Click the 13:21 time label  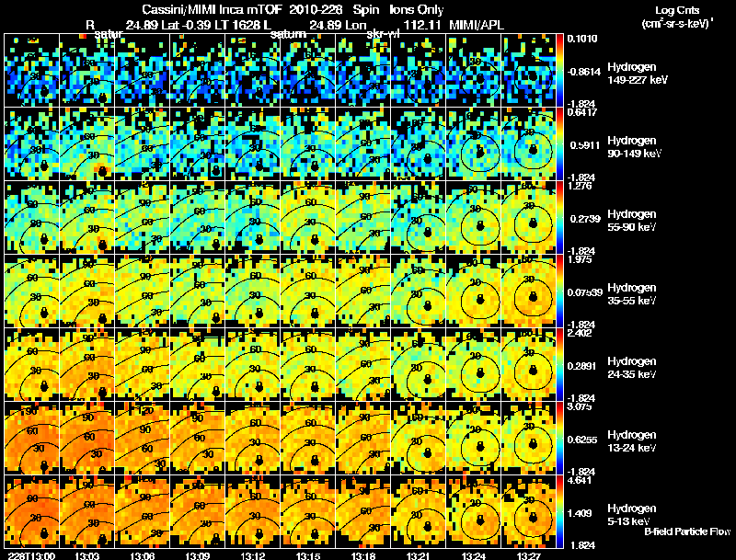coord(419,556)
